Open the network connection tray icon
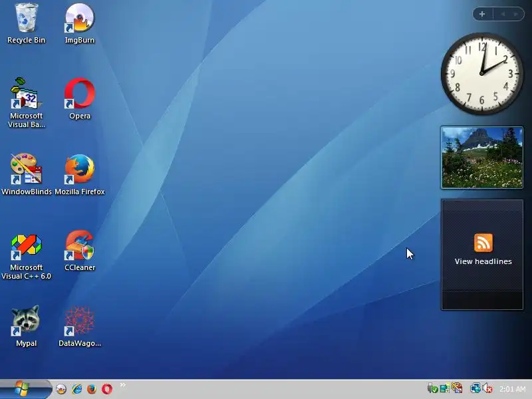Image resolution: width=532 pixels, height=399 pixels. pyautogui.click(x=475, y=388)
